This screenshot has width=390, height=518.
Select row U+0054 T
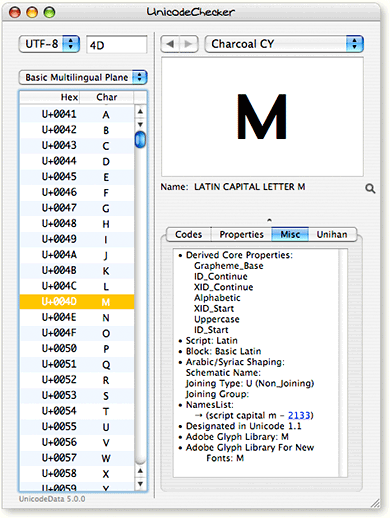[x=77, y=411]
